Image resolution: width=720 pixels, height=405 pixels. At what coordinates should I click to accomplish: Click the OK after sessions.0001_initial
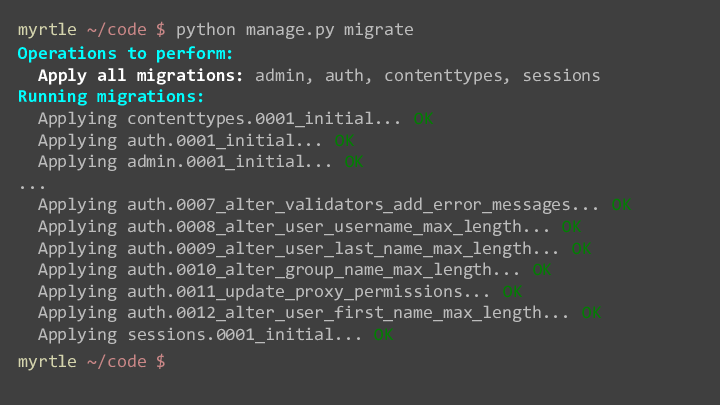[383, 335]
